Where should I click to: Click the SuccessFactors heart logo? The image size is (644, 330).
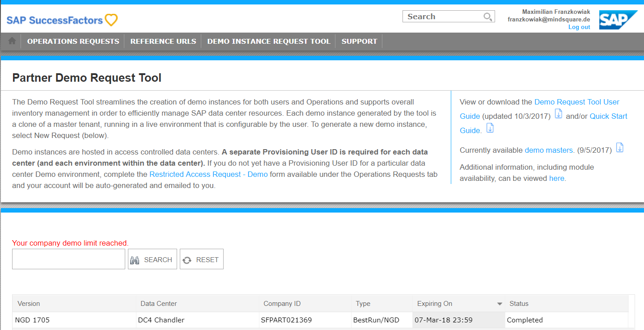[111, 20]
